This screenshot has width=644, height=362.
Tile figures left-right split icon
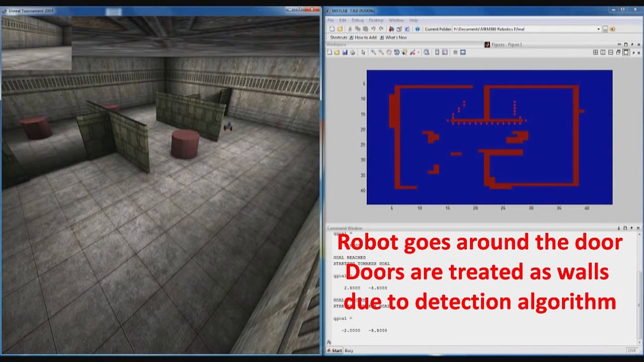click(x=603, y=52)
